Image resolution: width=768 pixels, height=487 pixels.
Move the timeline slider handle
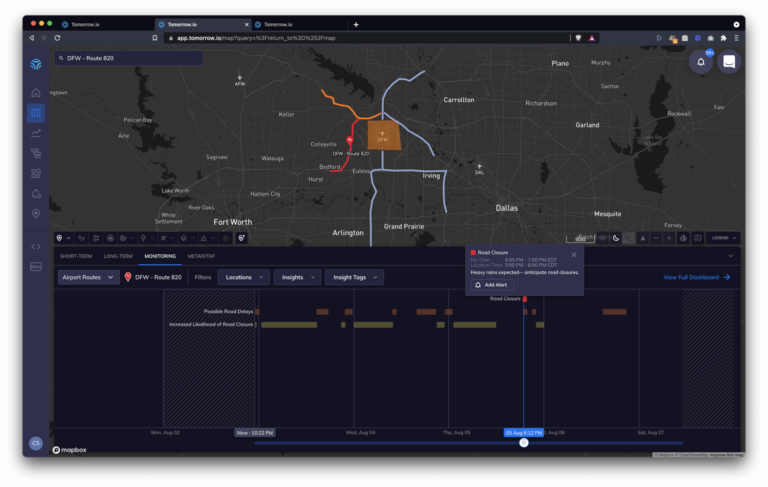(x=524, y=443)
